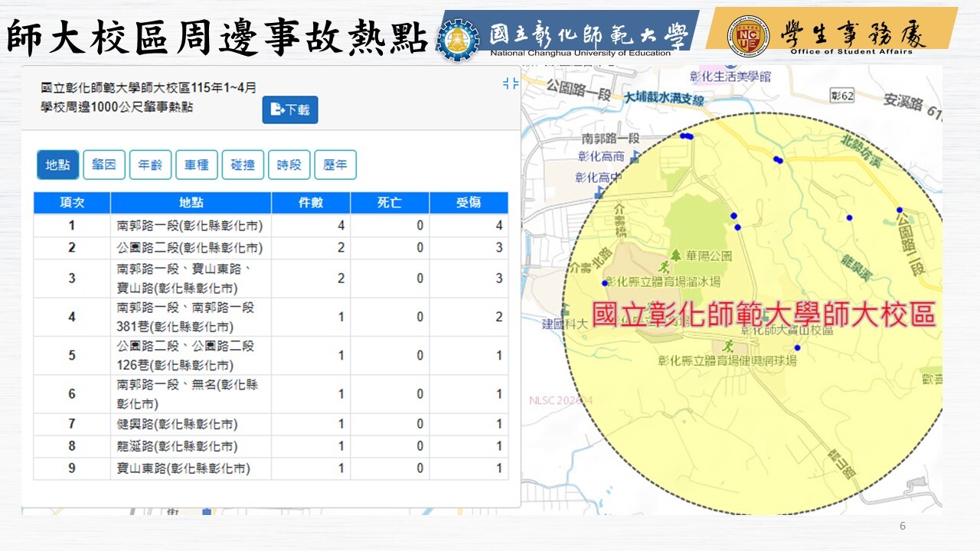980x551 pixels.
Task: Select row 健興路(彰化縣彰化市)
Action: coord(271,424)
